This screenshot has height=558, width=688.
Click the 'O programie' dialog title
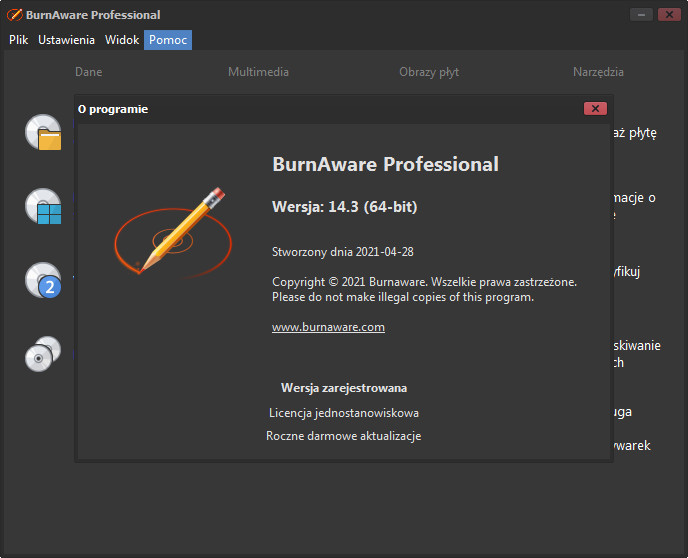tap(113, 109)
